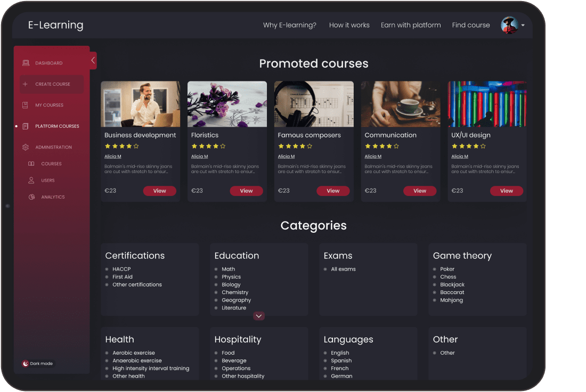This screenshot has width=586, height=392.
Task: Click the Platform Courses document icon
Action: point(26,126)
